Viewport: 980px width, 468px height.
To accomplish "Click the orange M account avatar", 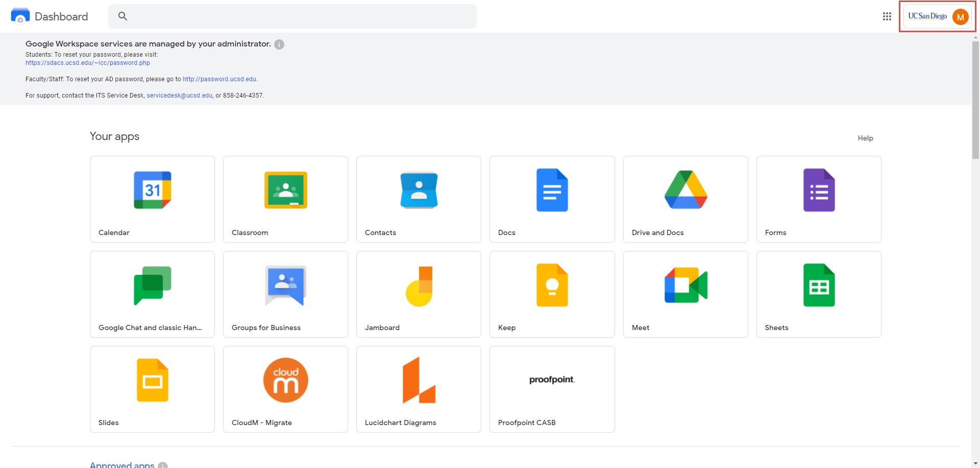I will point(961,17).
